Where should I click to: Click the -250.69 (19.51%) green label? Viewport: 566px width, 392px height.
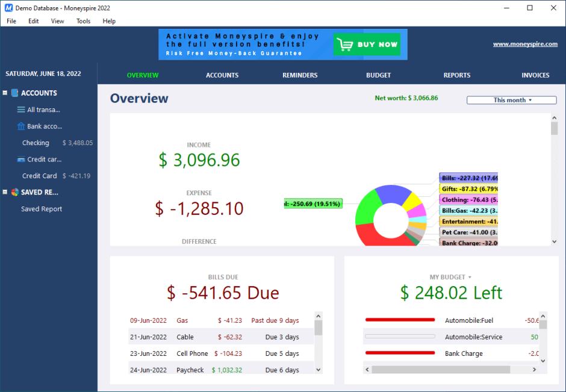313,204
